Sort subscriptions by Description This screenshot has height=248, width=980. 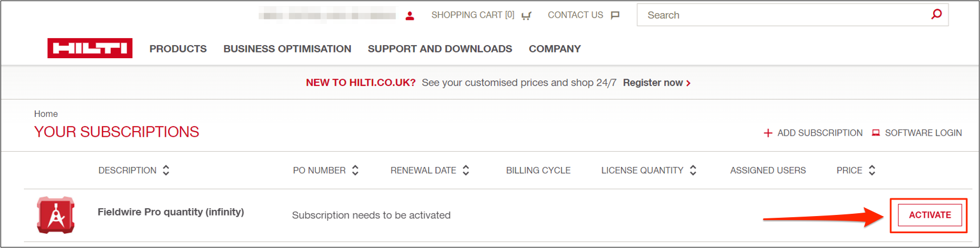166,170
